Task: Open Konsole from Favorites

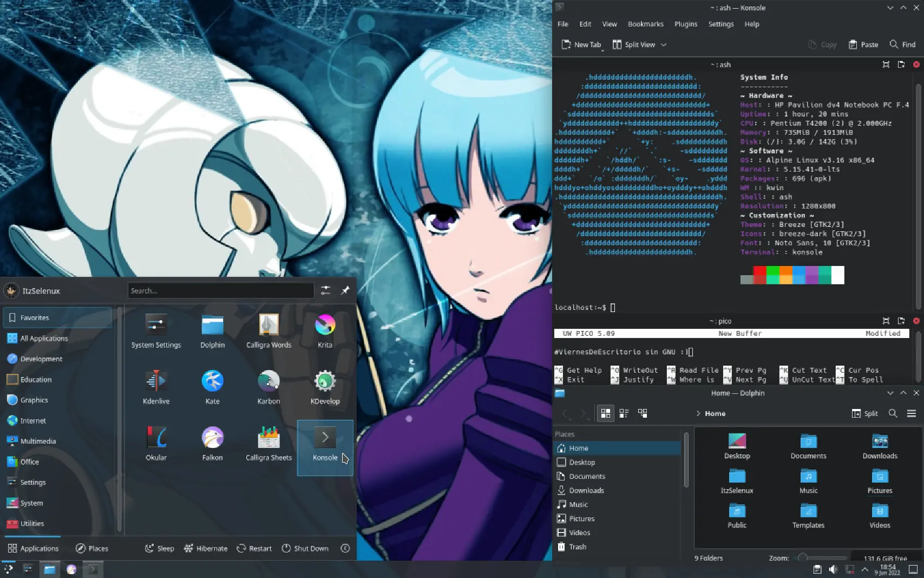Action: (325, 447)
